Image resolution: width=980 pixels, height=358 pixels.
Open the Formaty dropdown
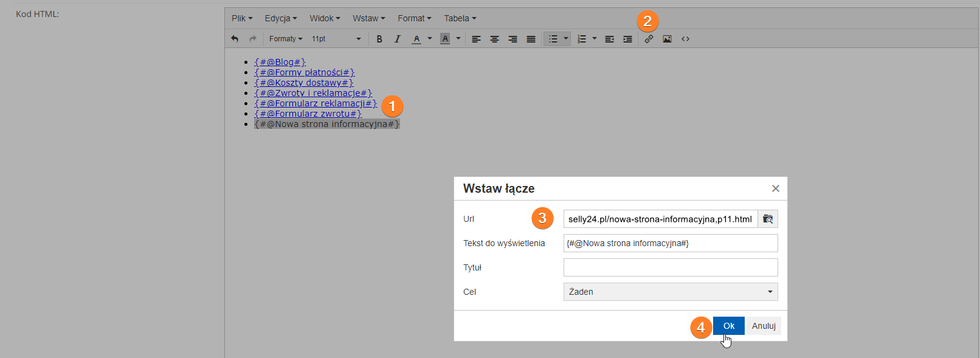[286, 39]
